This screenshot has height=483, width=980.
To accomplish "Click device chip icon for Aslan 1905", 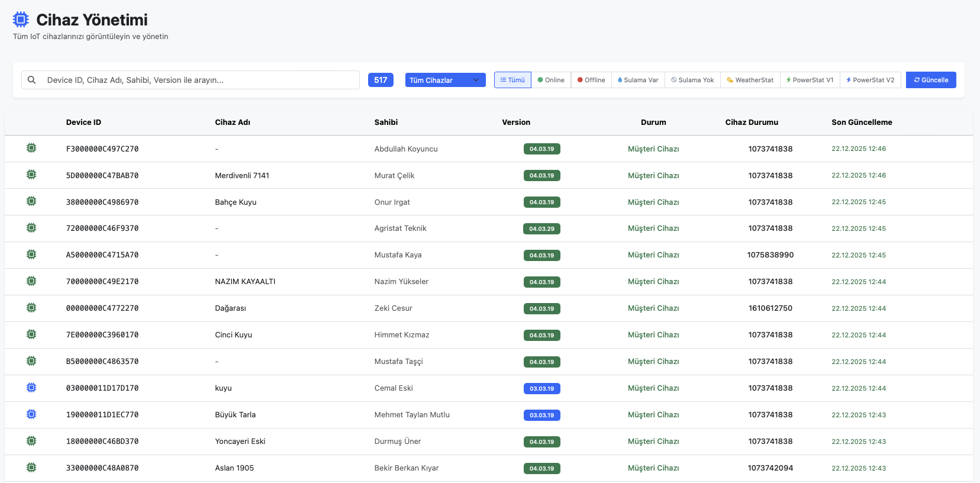I will (31, 468).
